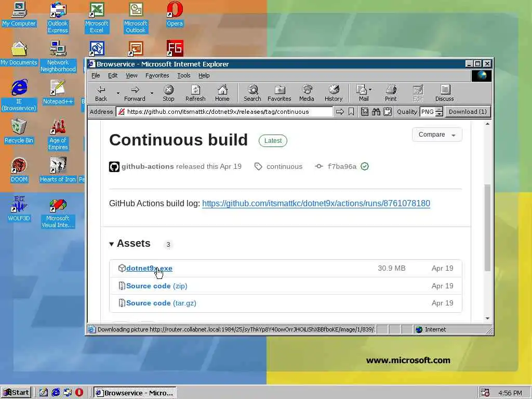Select the Notepad++ desktop icon
Image resolution: width=532 pixels, height=399 pixels.
[x=58, y=92]
